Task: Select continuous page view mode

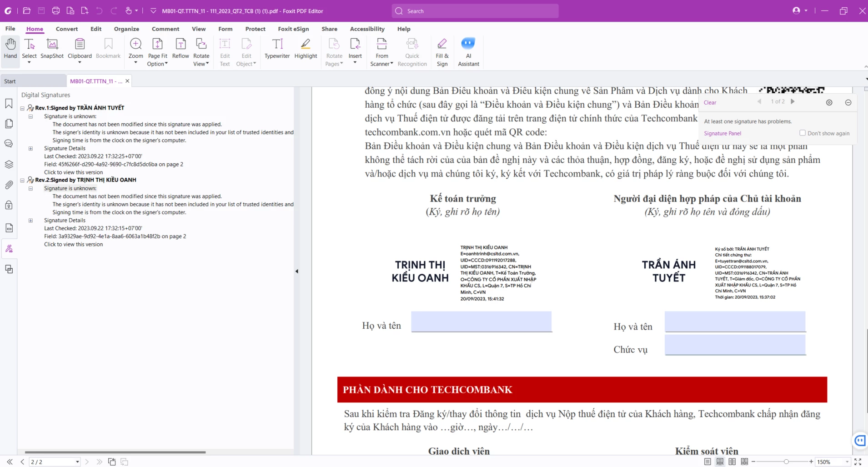Action: (720, 462)
